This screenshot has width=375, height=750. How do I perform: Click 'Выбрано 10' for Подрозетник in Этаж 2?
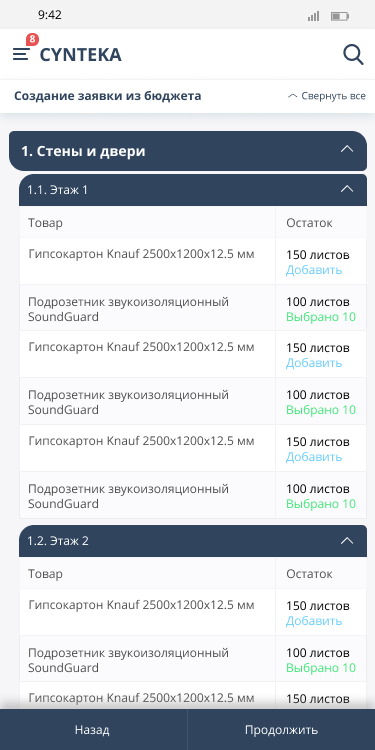321,668
